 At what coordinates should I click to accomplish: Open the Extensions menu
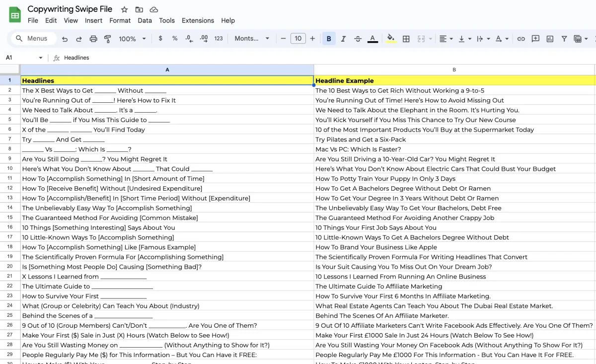(198, 20)
